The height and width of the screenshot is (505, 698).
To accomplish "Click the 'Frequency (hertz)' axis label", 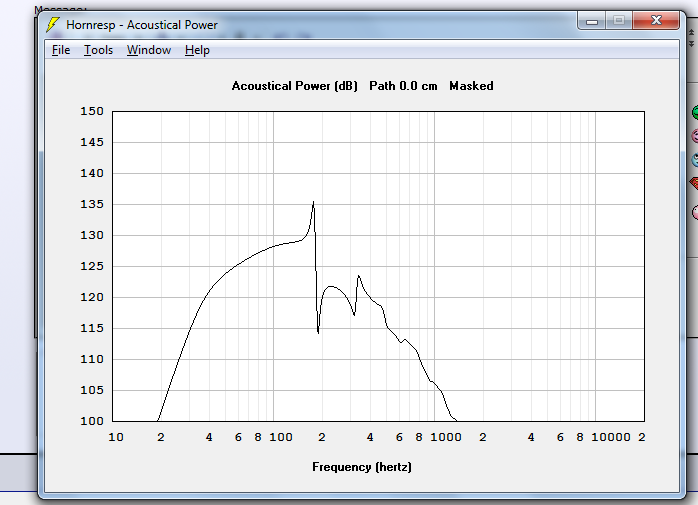I will (362, 467).
